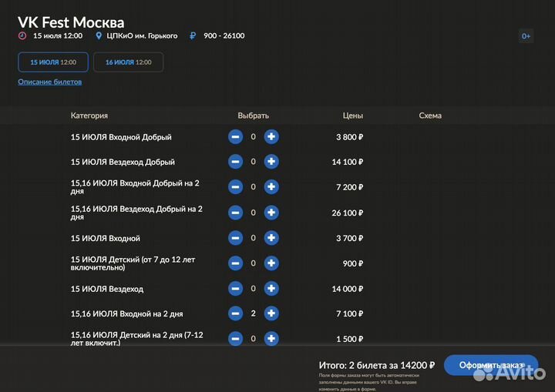Select the 15 июля 12:00 date tab
This screenshot has height=392, width=555.
click(x=53, y=62)
